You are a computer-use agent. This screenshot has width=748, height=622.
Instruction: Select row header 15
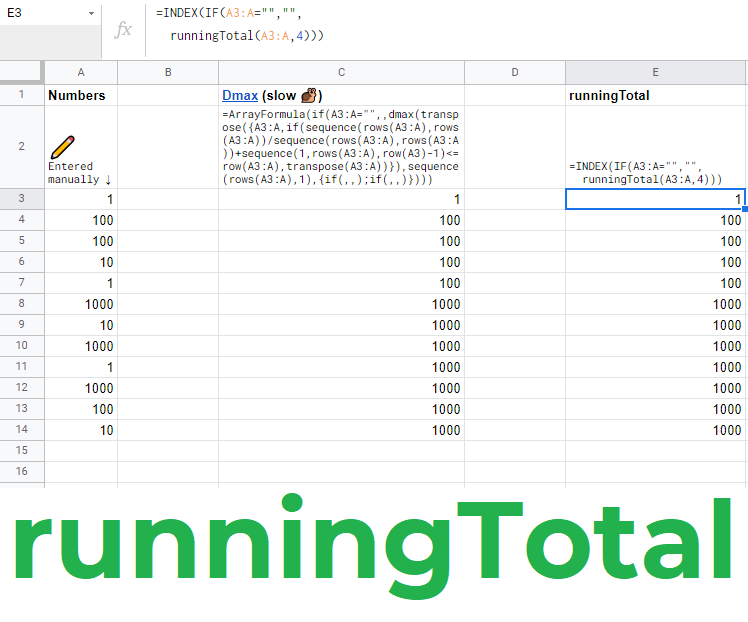point(21,450)
